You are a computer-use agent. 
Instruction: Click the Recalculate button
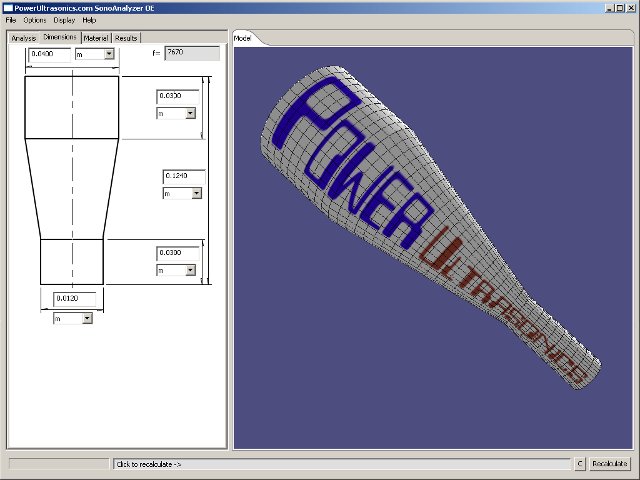coord(610,464)
